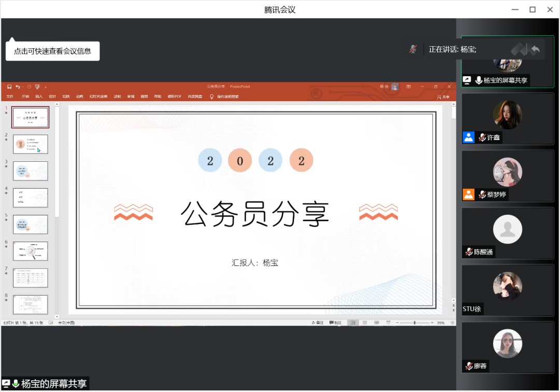Click fit slide to window icon

click(x=452, y=323)
